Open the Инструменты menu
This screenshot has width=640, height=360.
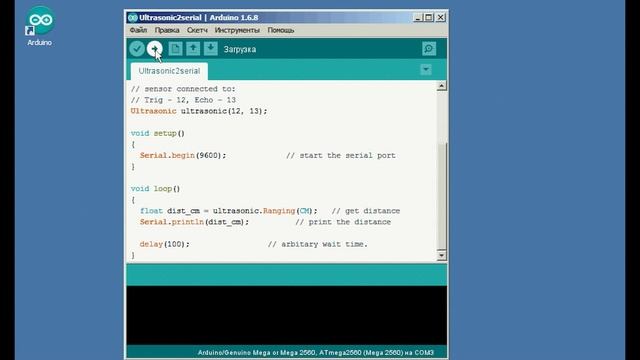pyautogui.click(x=237, y=30)
